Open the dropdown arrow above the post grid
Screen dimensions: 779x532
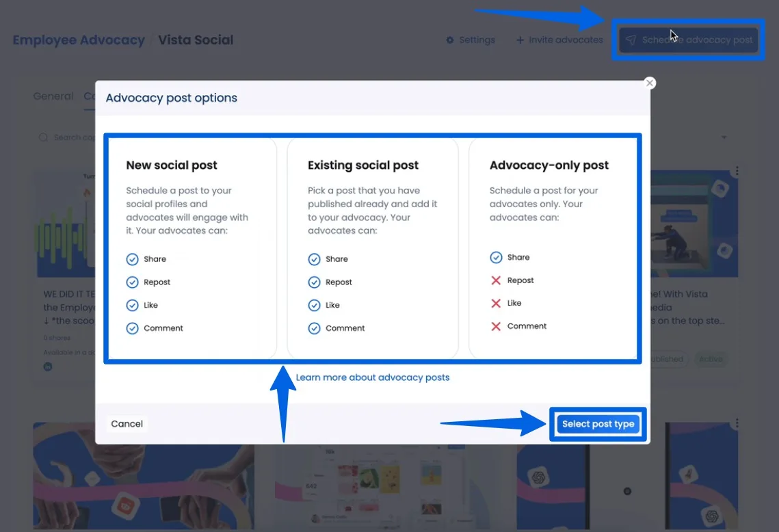[x=724, y=137]
